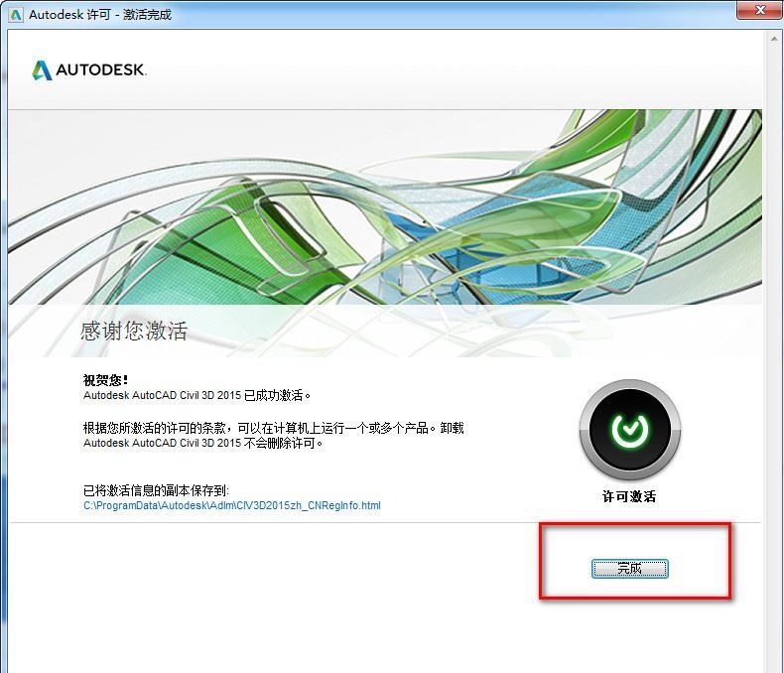Viewport: 784px width, 673px height.
Task: Click the 许可激活 label under the icon
Action: (629, 496)
